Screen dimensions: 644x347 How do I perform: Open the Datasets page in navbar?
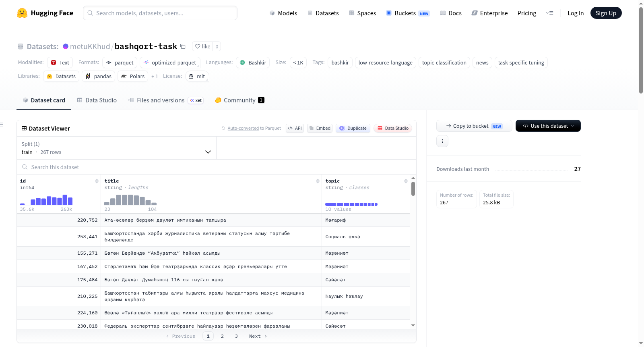tap(323, 13)
